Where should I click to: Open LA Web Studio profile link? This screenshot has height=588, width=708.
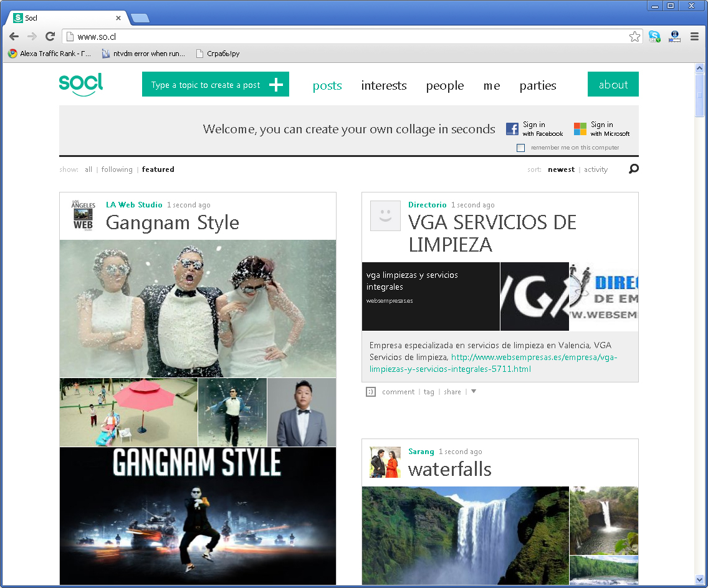click(134, 204)
